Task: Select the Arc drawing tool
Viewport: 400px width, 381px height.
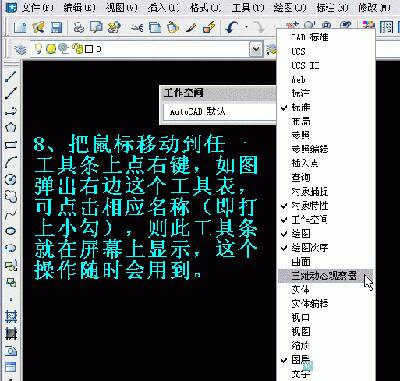Action: [x=11, y=162]
